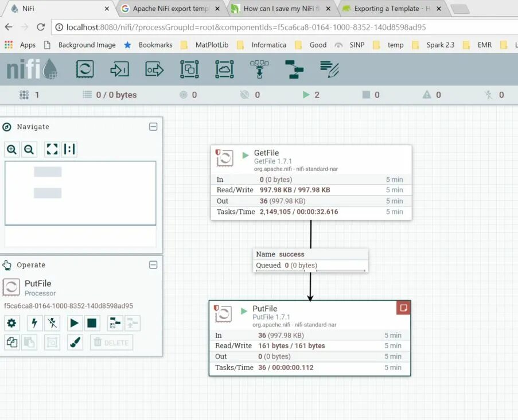Click the browser Forward arrow
The width and height of the screenshot is (518, 420).
pos(25,27)
